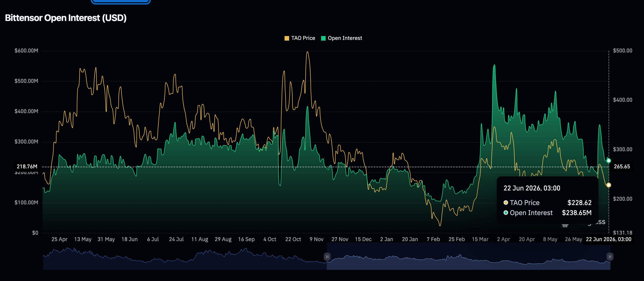
Task: Click the '$500.00' right axis label
Action: pos(623,51)
